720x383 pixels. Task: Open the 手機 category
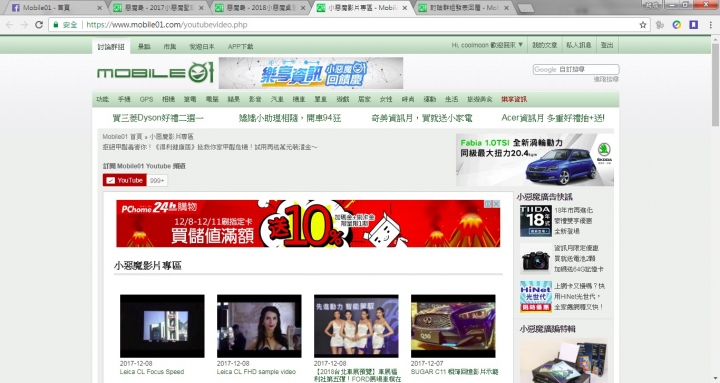pyautogui.click(x=124, y=99)
